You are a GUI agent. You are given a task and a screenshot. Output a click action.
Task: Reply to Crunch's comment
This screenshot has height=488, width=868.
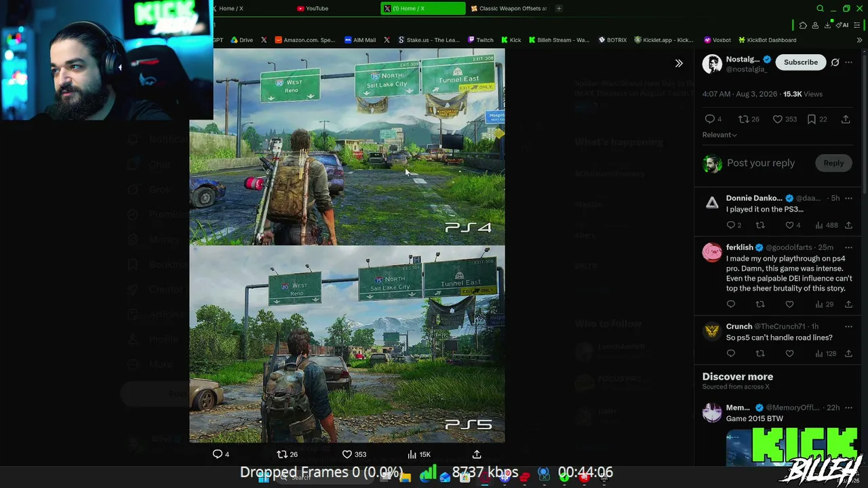(x=731, y=354)
